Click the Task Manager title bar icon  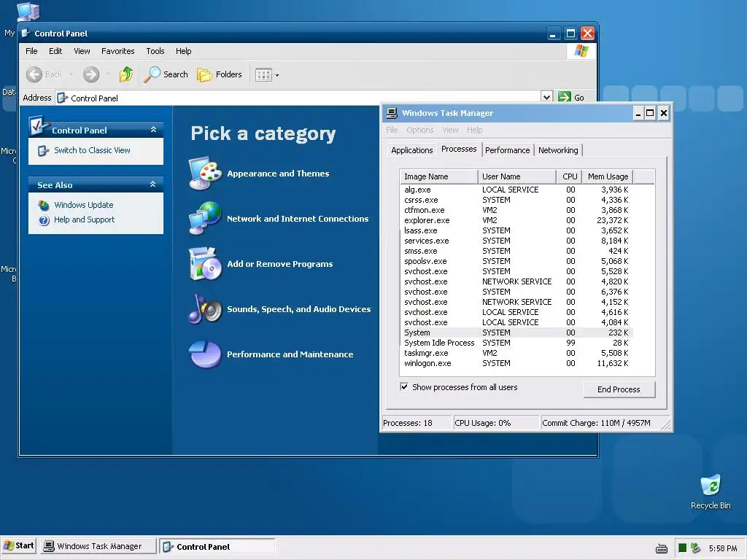tap(392, 113)
